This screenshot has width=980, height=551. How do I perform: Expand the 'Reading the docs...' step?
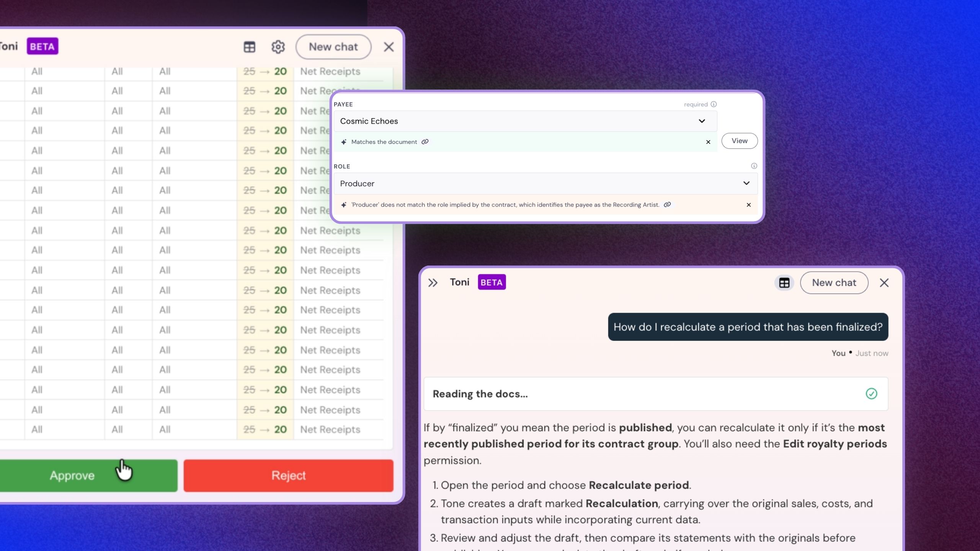(x=656, y=394)
